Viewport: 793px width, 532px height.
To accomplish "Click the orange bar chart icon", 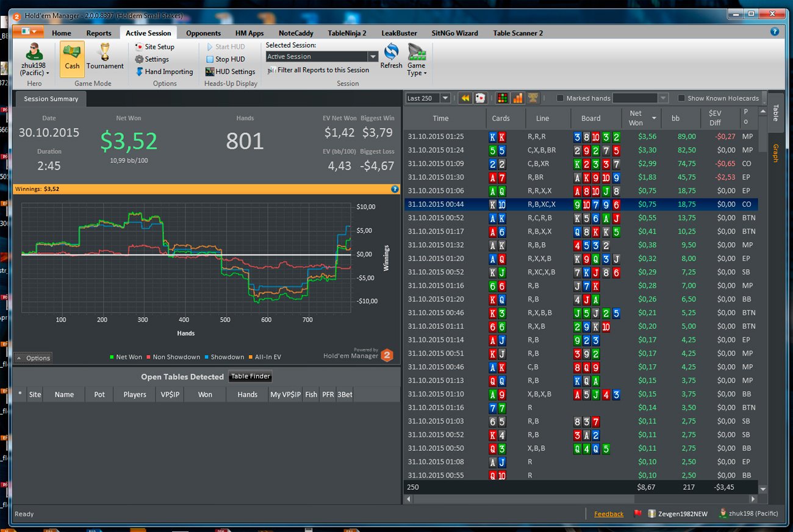I will 517,98.
